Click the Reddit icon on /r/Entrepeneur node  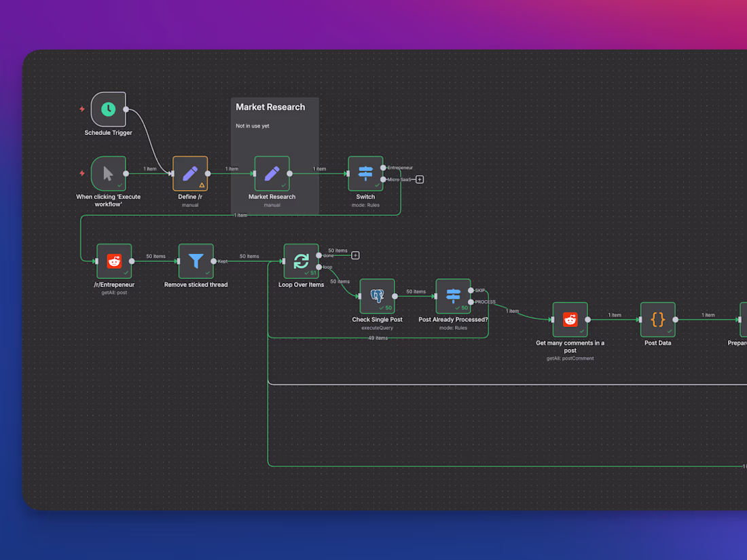[x=114, y=261]
